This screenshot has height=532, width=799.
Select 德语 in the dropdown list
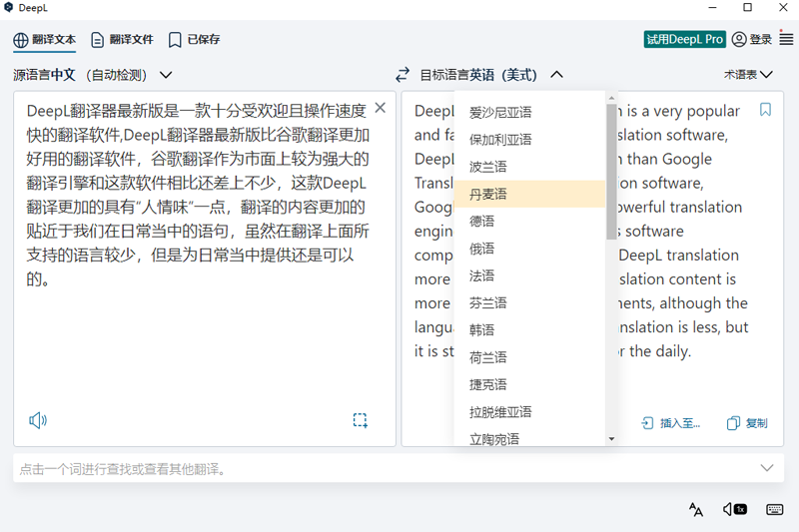click(529, 221)
